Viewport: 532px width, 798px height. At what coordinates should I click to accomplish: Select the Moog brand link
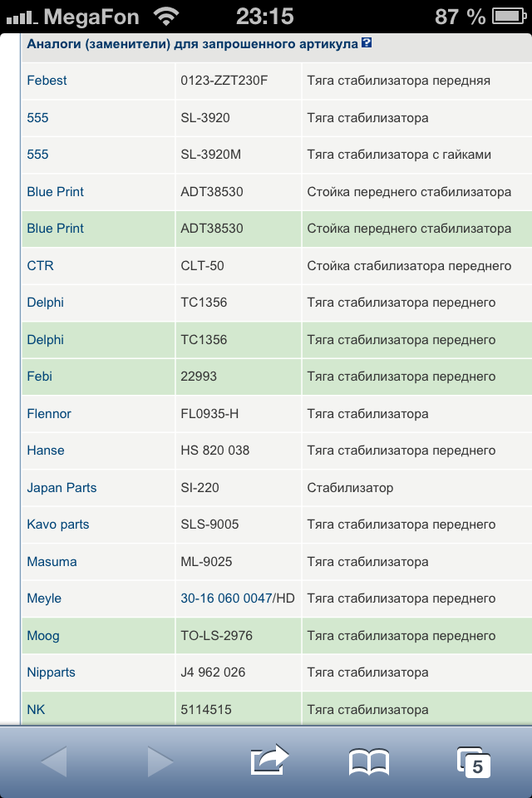click(43, 636)
